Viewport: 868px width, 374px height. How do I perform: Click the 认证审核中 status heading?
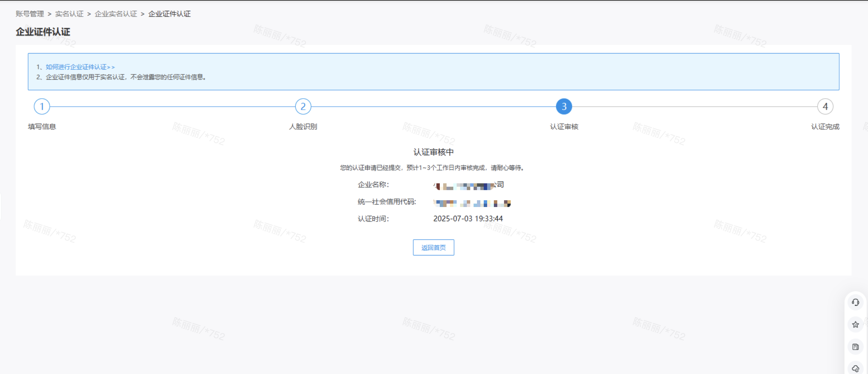433,152
